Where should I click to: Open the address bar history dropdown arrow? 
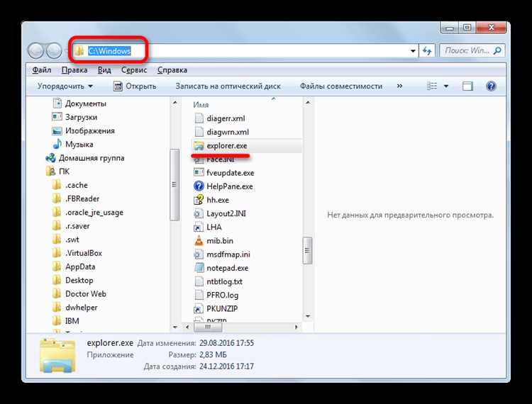pos(413,51)
